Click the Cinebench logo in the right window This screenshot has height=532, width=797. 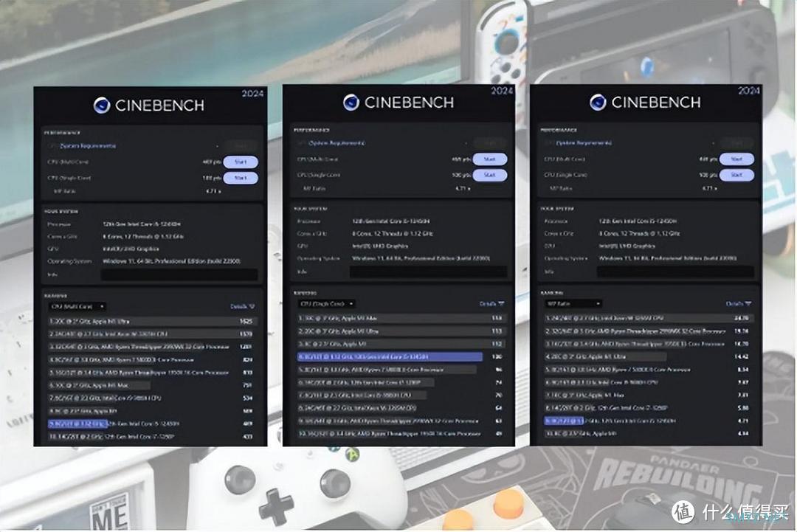(x=645, y=102)
